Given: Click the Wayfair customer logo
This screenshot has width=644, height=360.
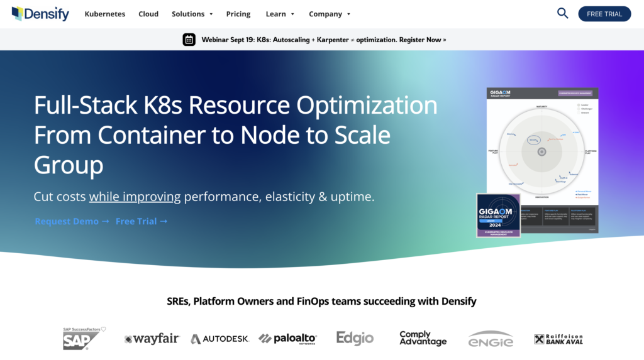Looking at the screenshot, I should point(152,339).
